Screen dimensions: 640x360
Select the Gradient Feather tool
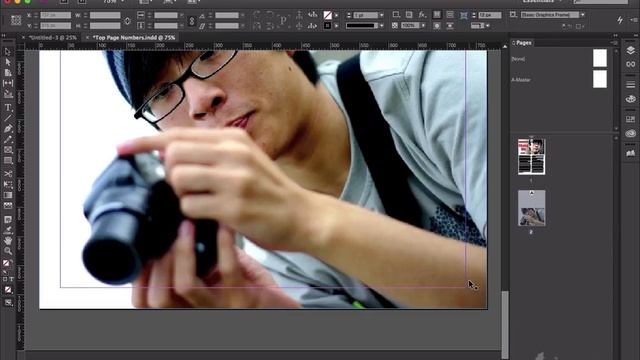8,205
